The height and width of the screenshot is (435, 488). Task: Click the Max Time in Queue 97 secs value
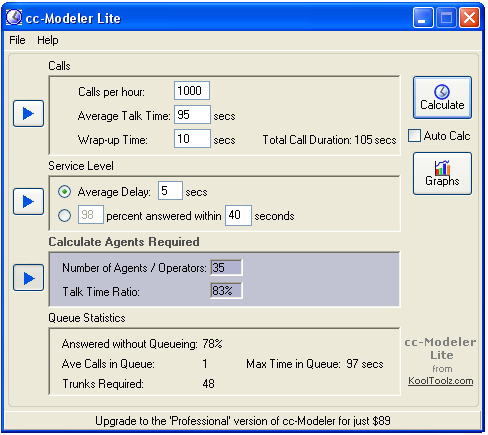pyautogui.click(x=365, y=364)
